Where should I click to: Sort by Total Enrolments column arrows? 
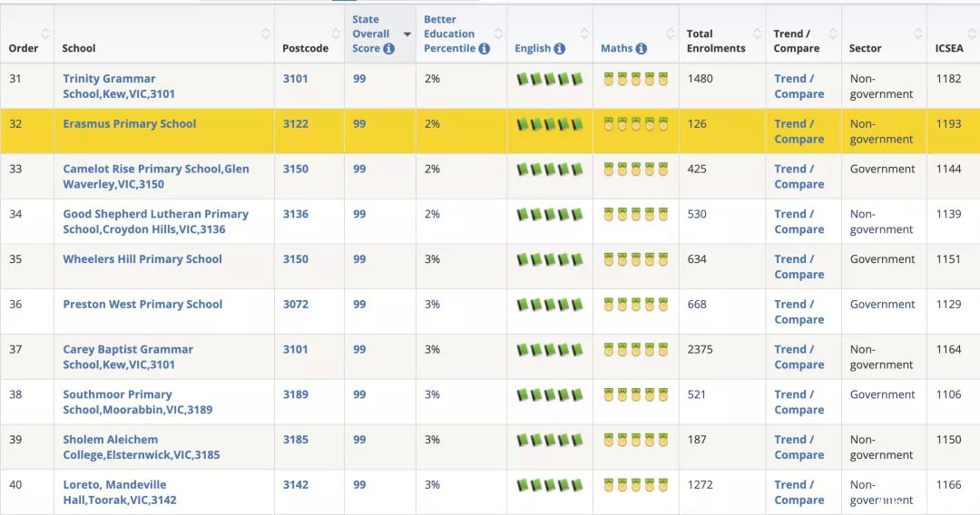click(x=757, y=34)
